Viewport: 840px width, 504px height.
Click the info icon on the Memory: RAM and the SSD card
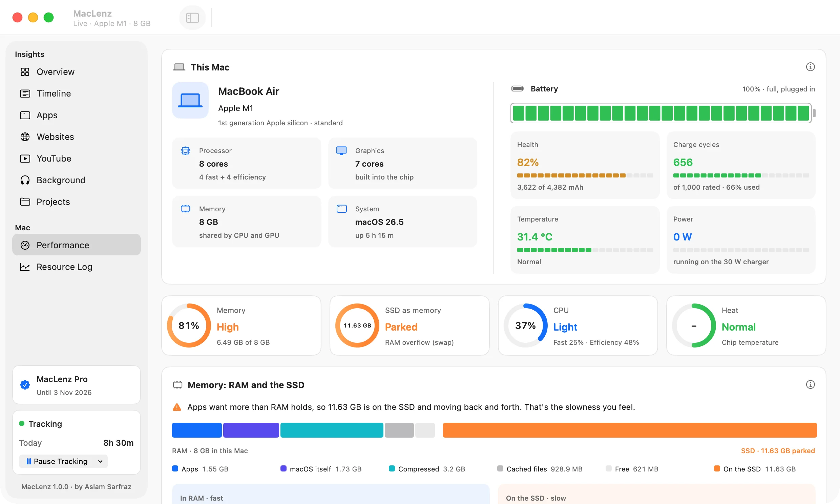810,384
